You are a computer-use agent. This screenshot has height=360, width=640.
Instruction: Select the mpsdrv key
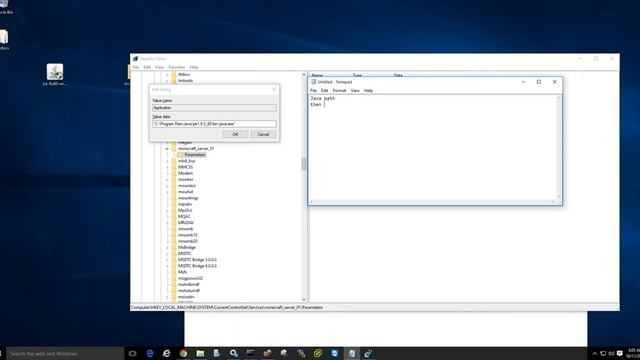click(x=185, y=204)
